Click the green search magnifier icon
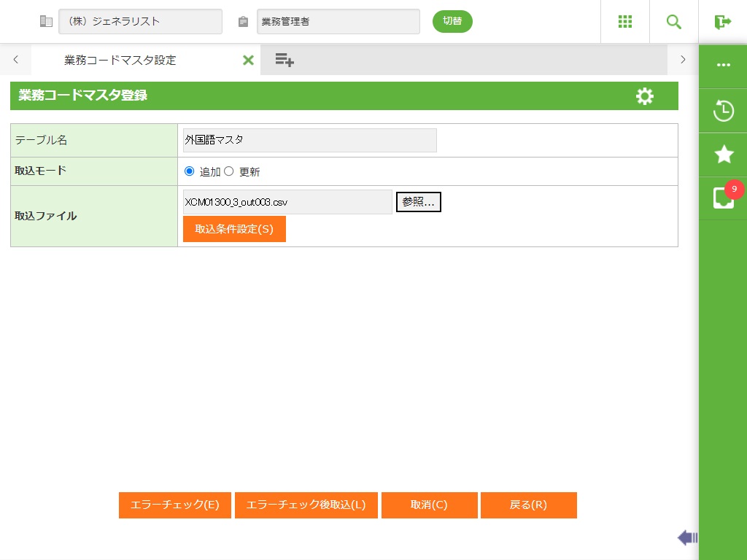 tap(673, 21)
